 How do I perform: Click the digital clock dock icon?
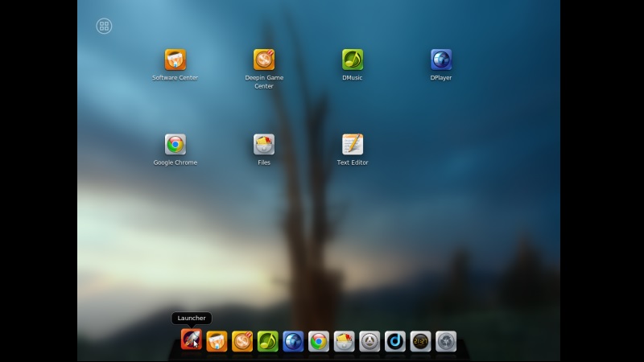(420, 341)
